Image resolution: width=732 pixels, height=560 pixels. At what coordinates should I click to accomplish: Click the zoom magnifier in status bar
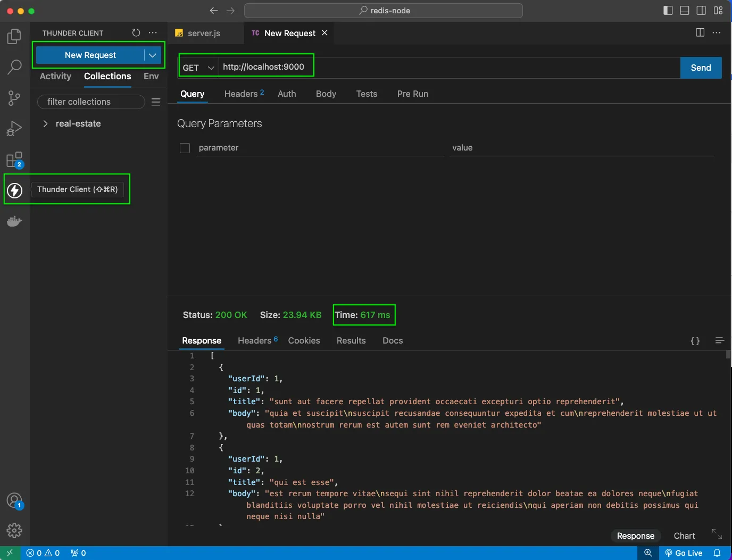648,553
